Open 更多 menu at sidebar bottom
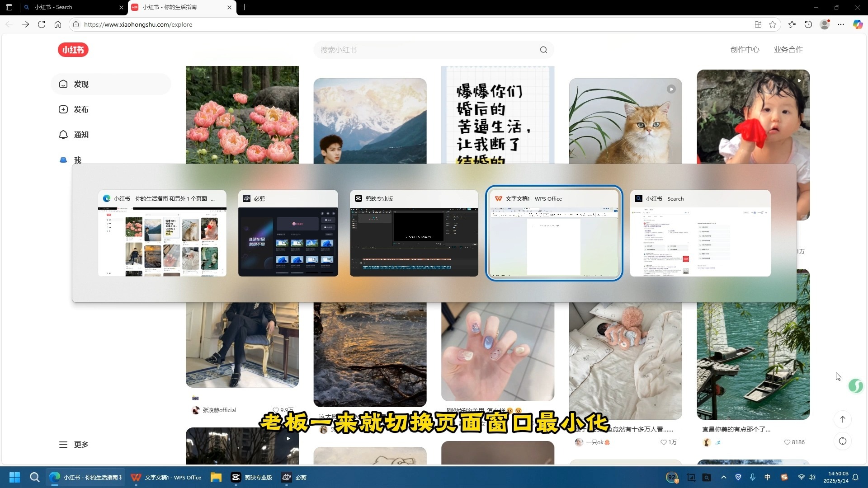 [x=74, y=445]
